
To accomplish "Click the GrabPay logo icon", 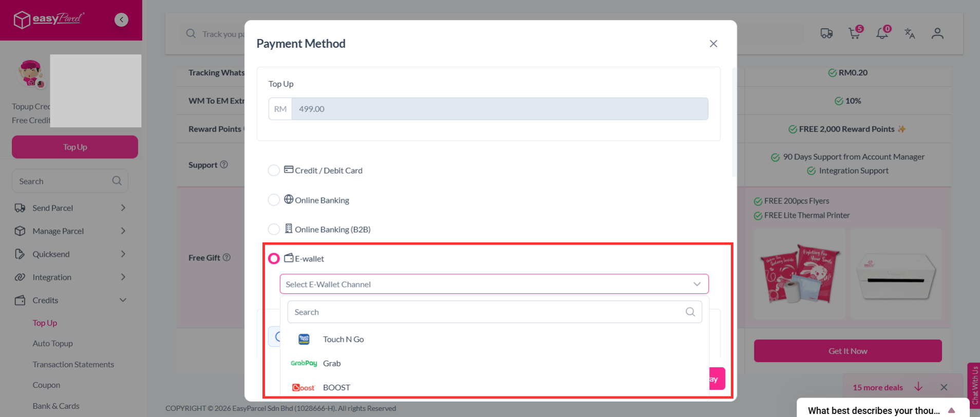I will (x=304, y=363).
